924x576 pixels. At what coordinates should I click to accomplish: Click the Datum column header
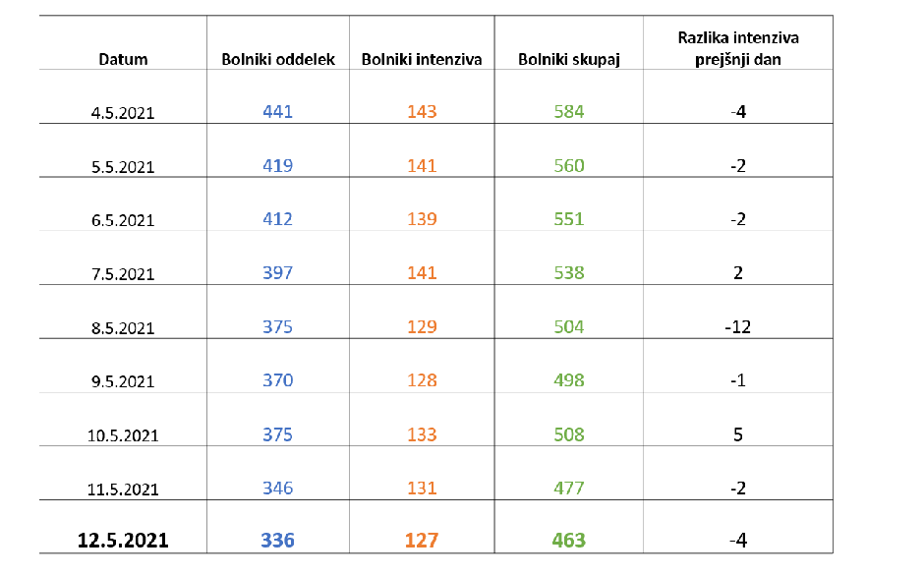(x=123, y=59)
